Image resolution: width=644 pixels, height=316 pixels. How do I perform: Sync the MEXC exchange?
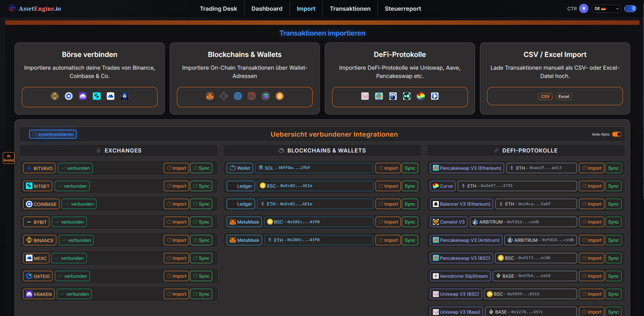click(201, 258)
